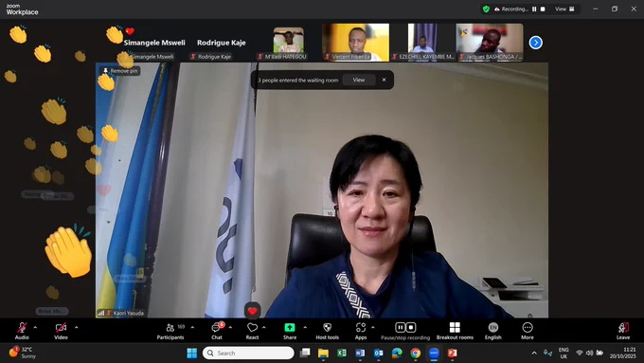Stop recording from top indicator

click(543, 9)
